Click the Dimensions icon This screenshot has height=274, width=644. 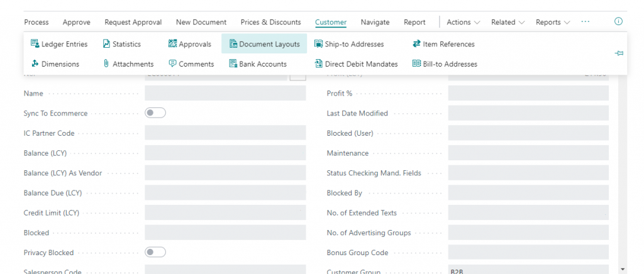pyautogui.click(x=35, y=64)
